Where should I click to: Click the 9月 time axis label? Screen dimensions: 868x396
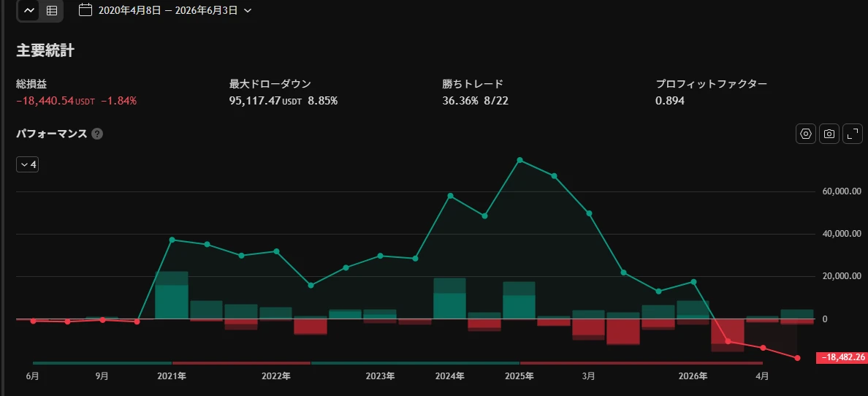(x=102, y=376)
